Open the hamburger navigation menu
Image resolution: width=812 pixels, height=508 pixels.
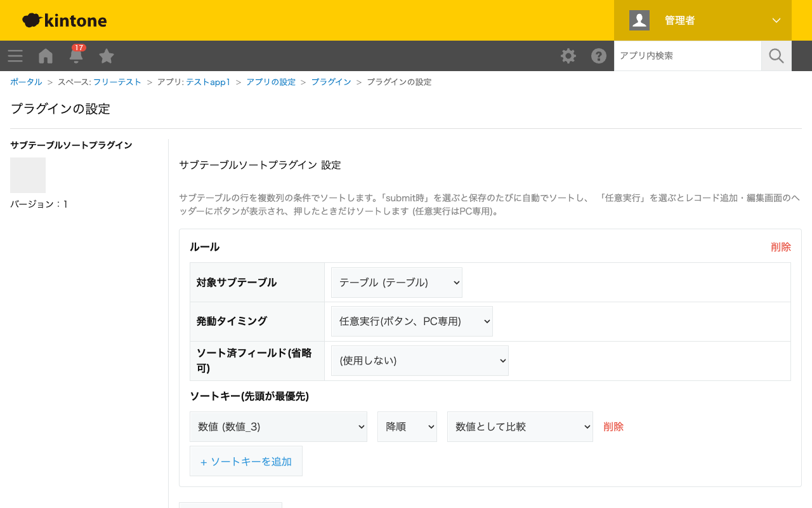tap(15, 56)
